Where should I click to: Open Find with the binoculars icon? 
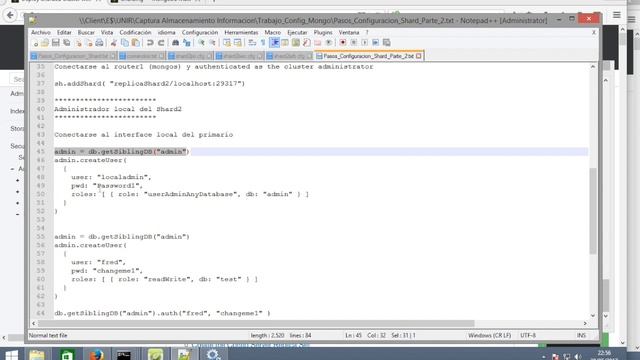point(176,43)
